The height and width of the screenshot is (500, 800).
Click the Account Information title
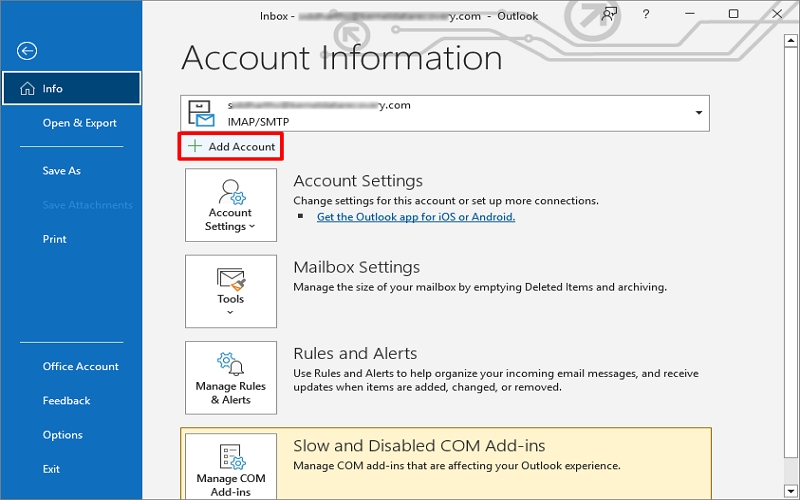point(342,57)
